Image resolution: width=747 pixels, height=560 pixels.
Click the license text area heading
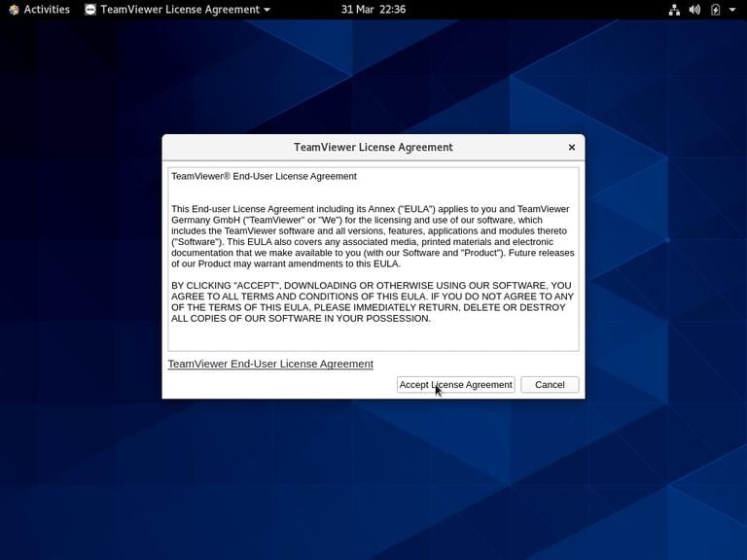(x=264, y=176)
